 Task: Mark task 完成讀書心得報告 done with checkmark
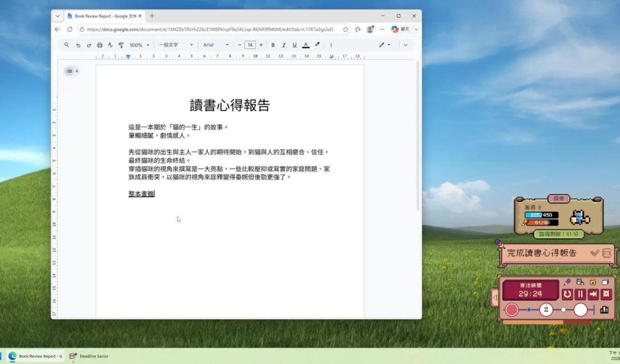[x=594, y=253]
